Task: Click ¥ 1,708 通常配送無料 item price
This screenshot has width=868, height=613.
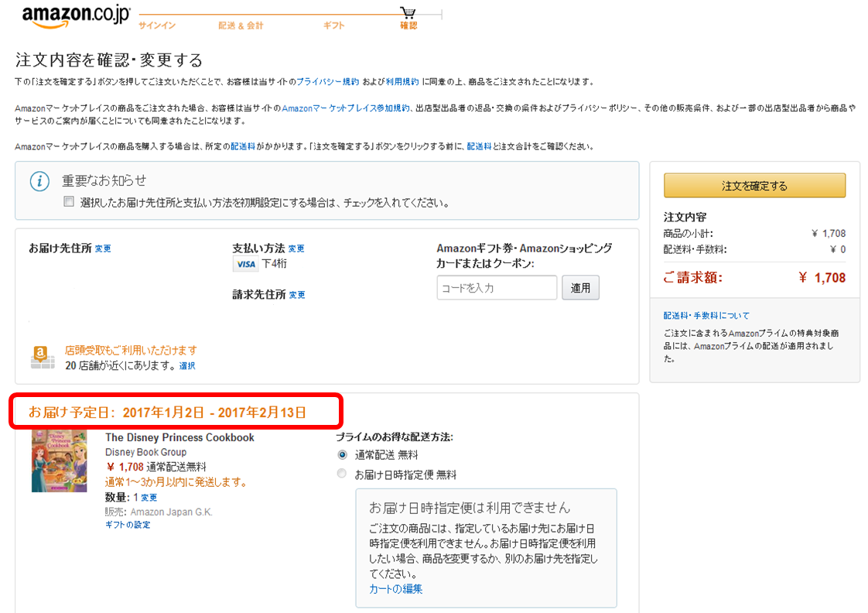Action: pos(156,467)
